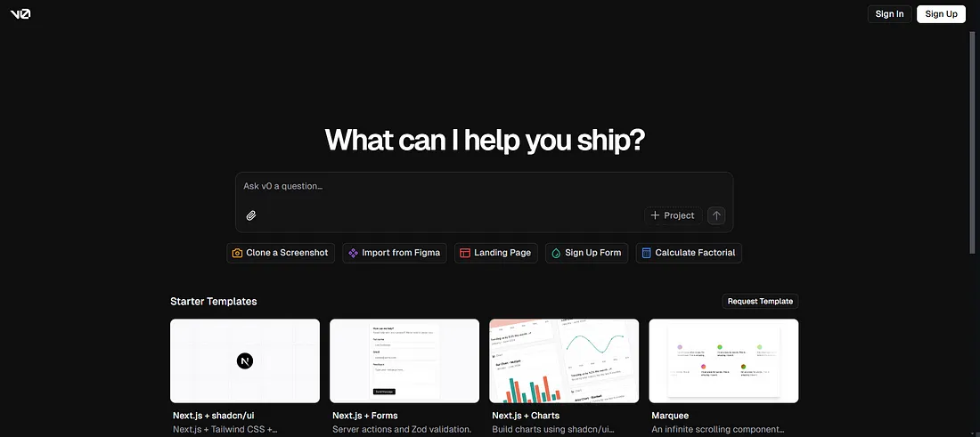Viewport: 980px width, 437px height.
Task: Click the v0 logo
Action: click(20, 13)
